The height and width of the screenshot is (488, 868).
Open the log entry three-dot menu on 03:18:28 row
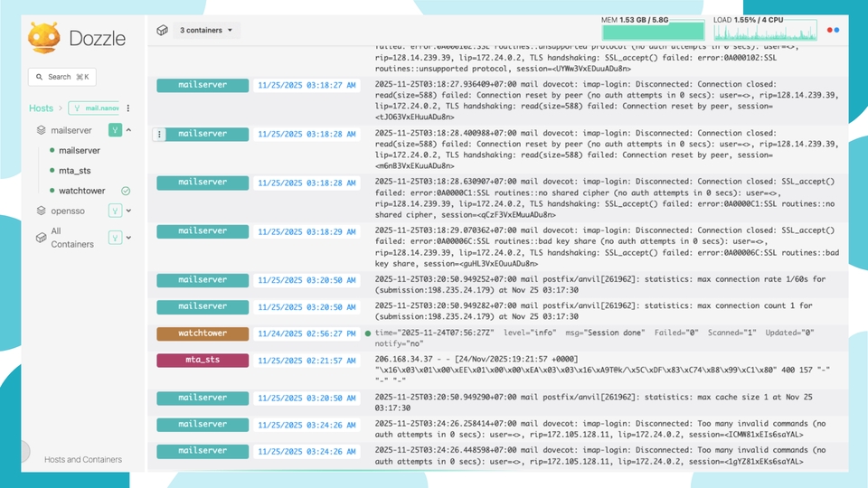(x=159, y=134)
